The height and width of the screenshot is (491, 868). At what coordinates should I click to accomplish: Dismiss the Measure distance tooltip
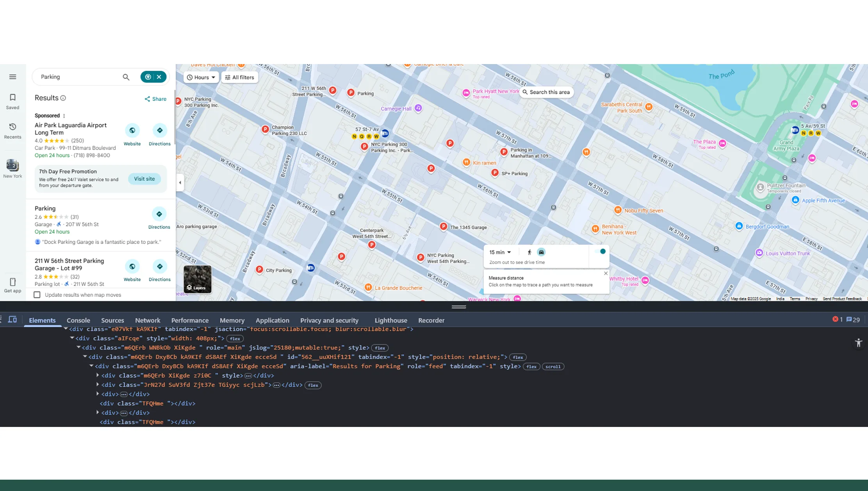tap(606, 273)
